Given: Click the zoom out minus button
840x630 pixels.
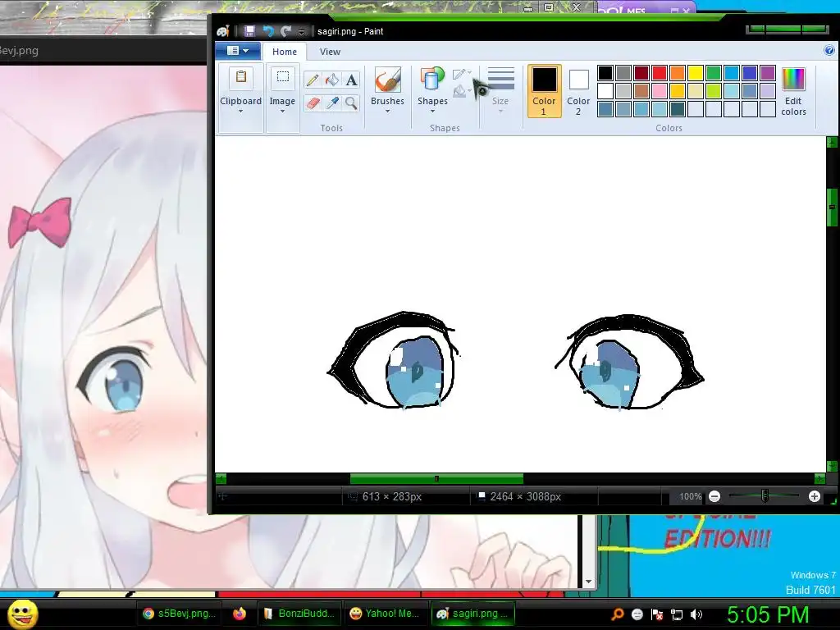Looking at the screenshot, I should click(714, 496).
